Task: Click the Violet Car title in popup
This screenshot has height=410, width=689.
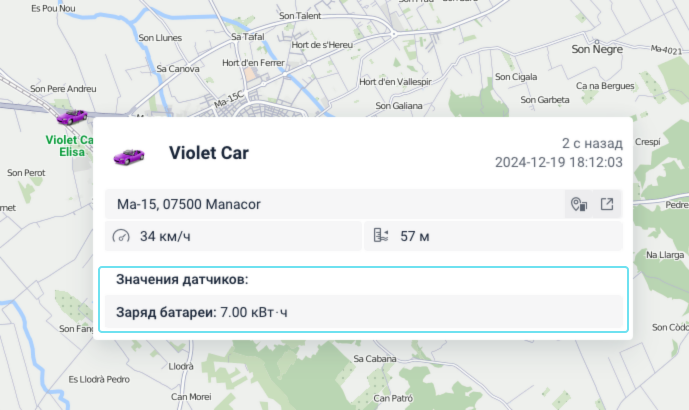Action: click(208, 153)
